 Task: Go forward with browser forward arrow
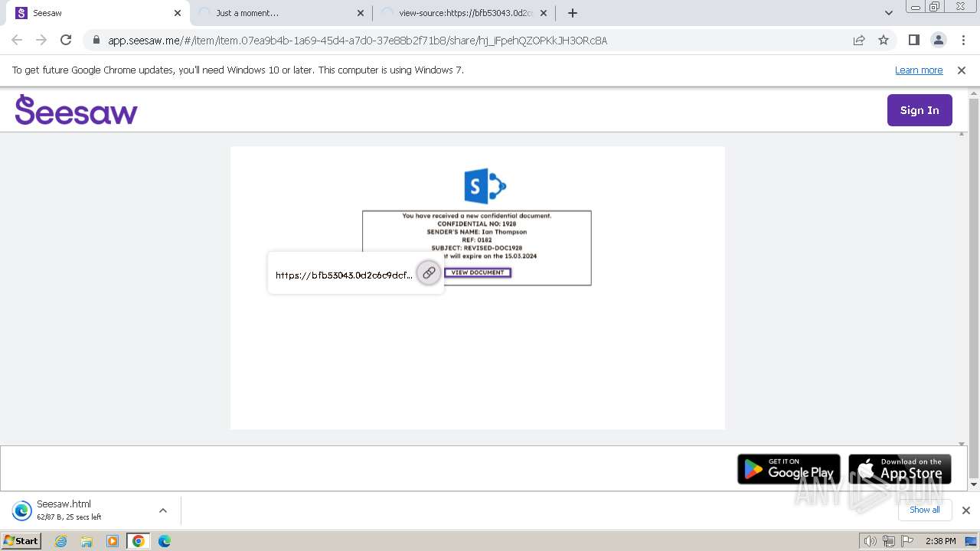pos(41,41)
